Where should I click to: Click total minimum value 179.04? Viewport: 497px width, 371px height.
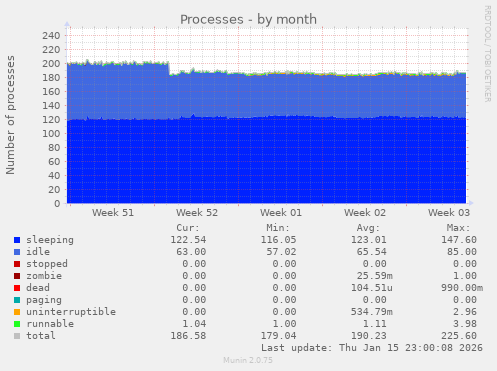point(278,336)
